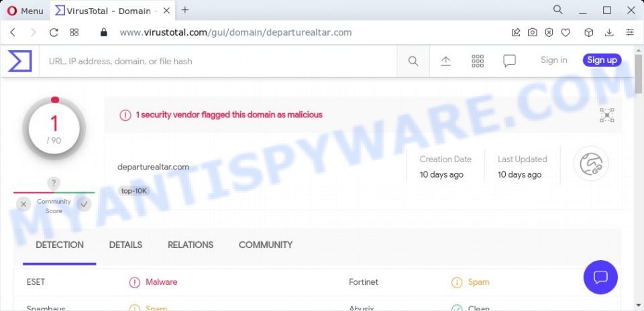Click the URL, IP address search field
The image size is (644, 311).
(x=217, y=61)
